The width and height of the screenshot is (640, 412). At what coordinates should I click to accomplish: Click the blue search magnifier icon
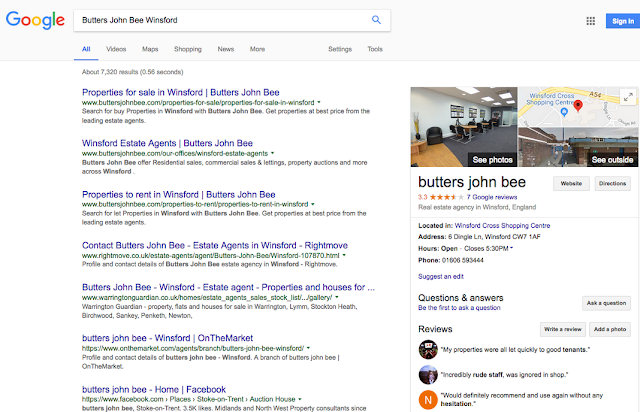[x=376, y=20]
